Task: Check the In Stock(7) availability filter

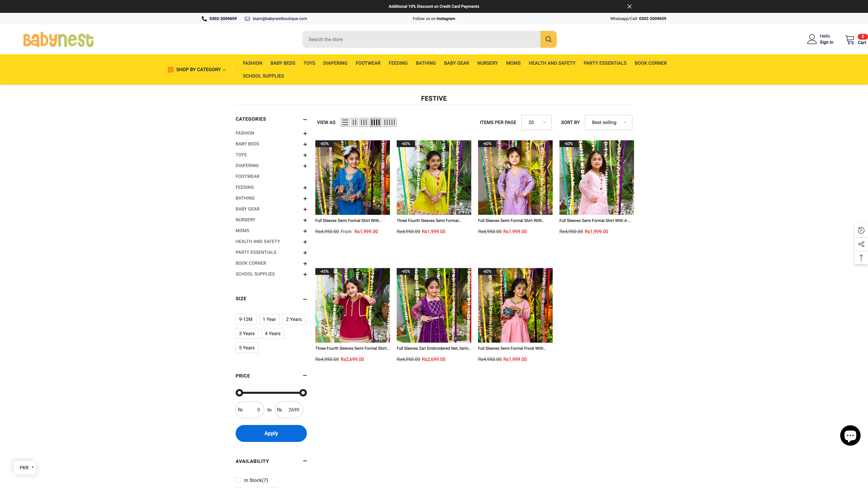Action: click(x=238, y=480)
